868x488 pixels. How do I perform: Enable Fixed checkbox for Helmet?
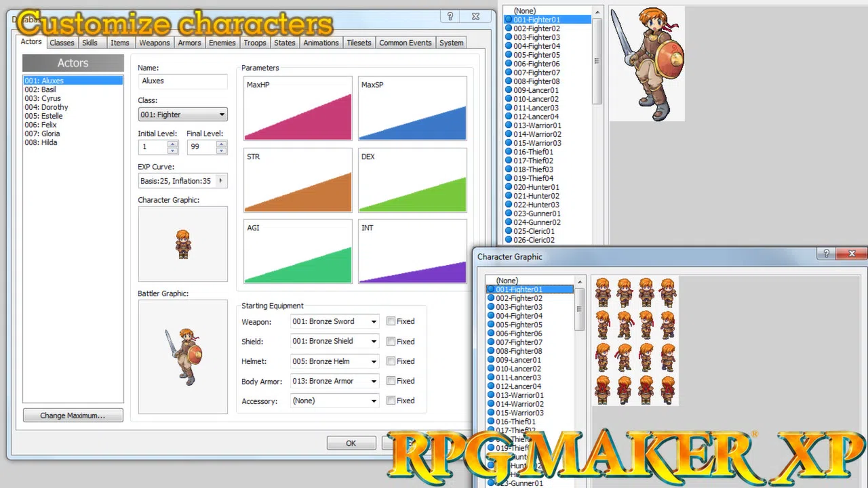coord(391,361)
